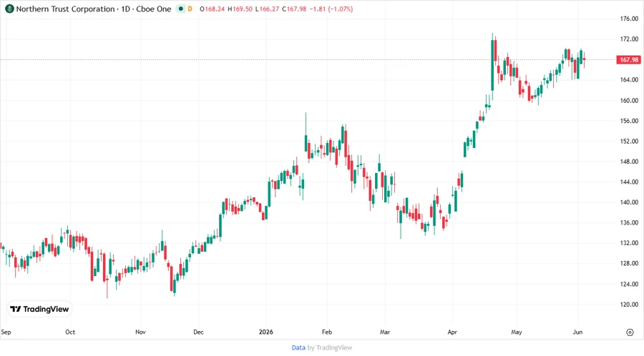Click the Oct label on the time axis

(70, 332)
